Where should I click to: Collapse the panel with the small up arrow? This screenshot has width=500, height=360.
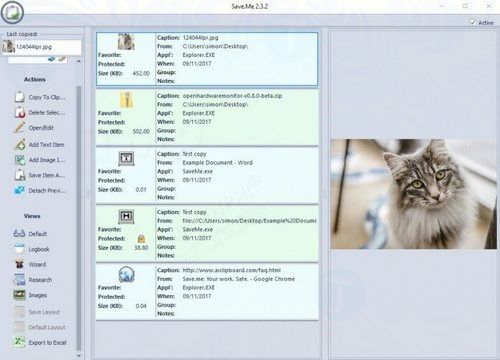(x=79, y=61)
